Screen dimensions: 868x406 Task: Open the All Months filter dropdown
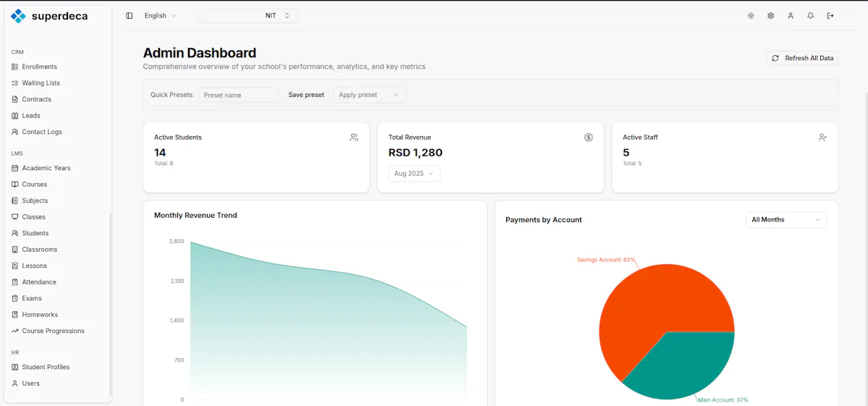786,219
